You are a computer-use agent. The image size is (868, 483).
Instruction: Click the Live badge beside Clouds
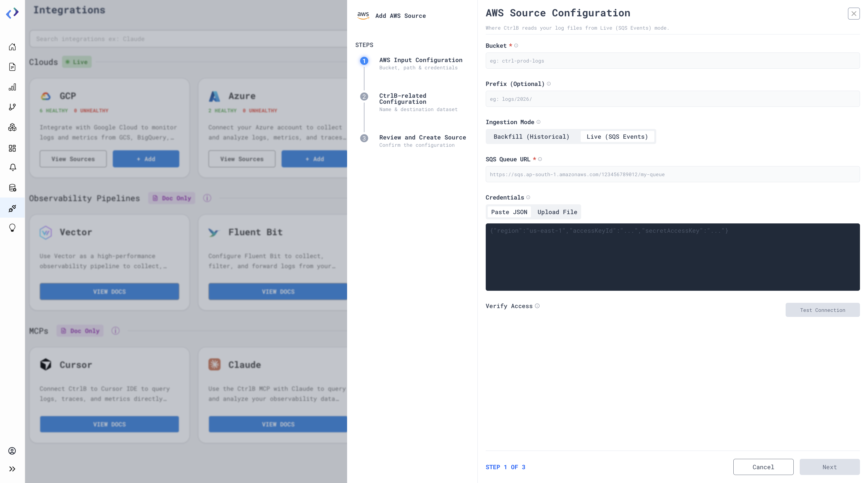(x=77, y=62)
